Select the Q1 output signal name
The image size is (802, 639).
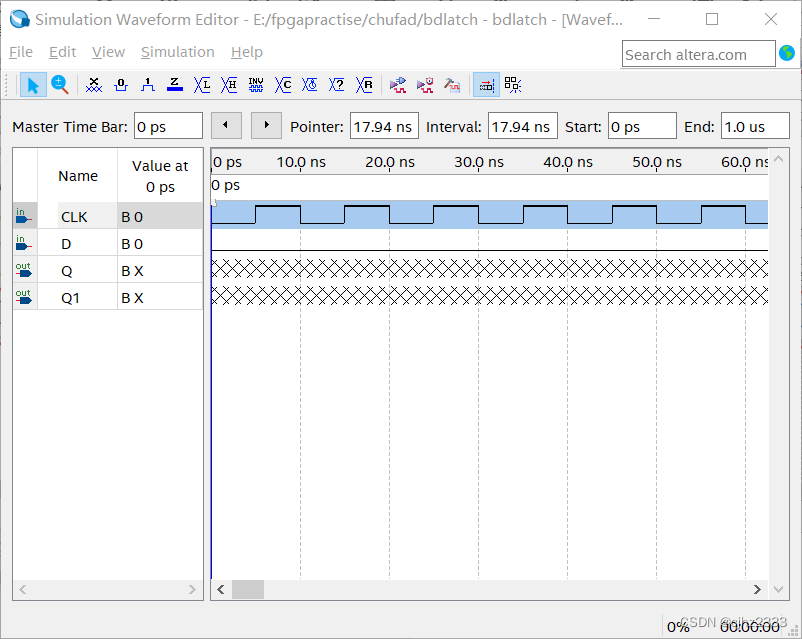click(70, 298)
